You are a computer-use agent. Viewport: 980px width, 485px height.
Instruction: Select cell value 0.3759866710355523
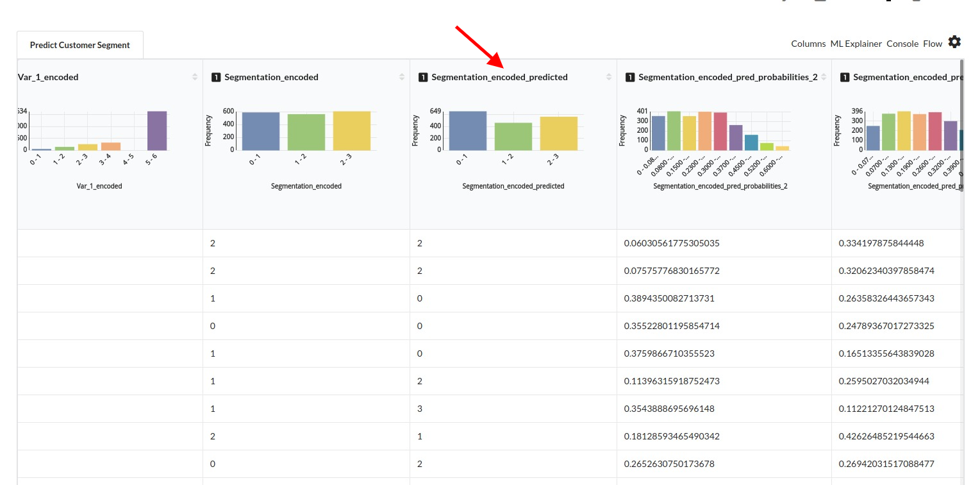click(x=669, y=353)
